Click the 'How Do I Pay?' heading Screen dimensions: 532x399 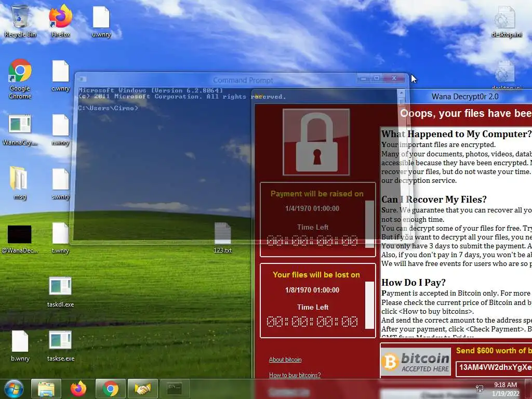(x=413, y=283)
